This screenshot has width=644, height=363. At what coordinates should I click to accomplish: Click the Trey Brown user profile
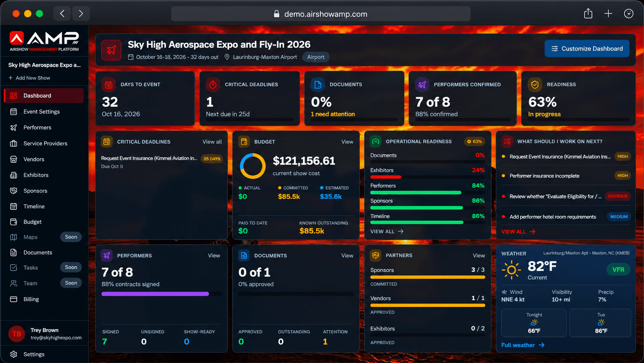point(45,334)
